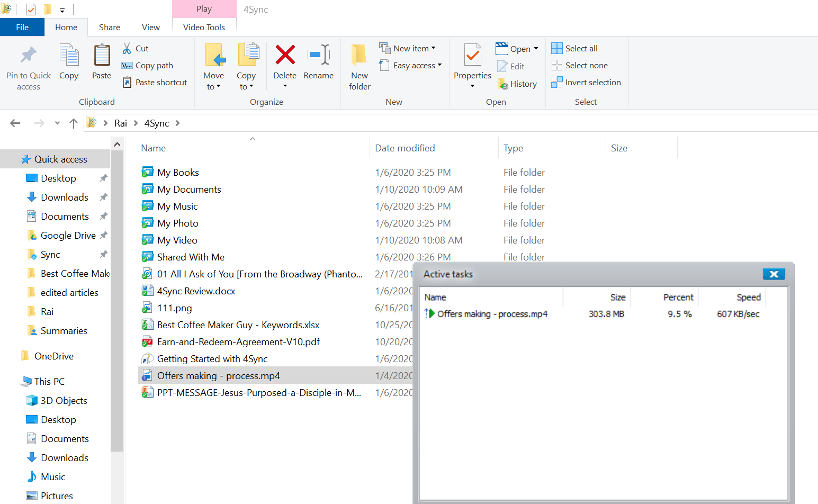Switch to the Video Tools Play tab
This screenshot has width=818, height=504.
(x=204, y=9)
